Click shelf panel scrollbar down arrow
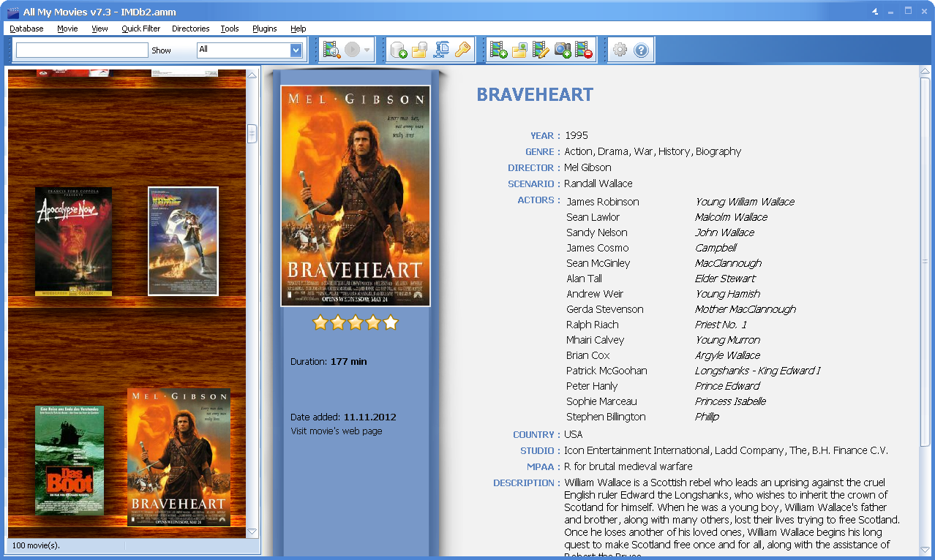 tap(252, 532)
